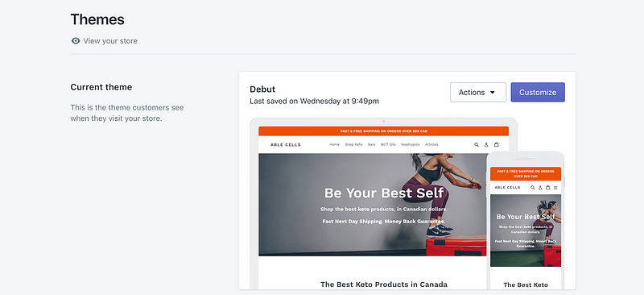644x295 pixels.
Task: Select Nootropics in the preview navigation
Action: pos(411,145)
